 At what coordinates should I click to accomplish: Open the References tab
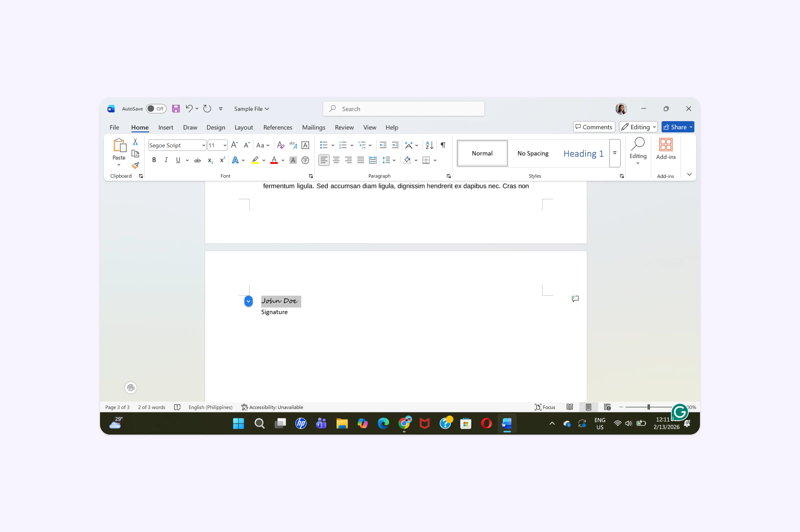coord(277,127)
